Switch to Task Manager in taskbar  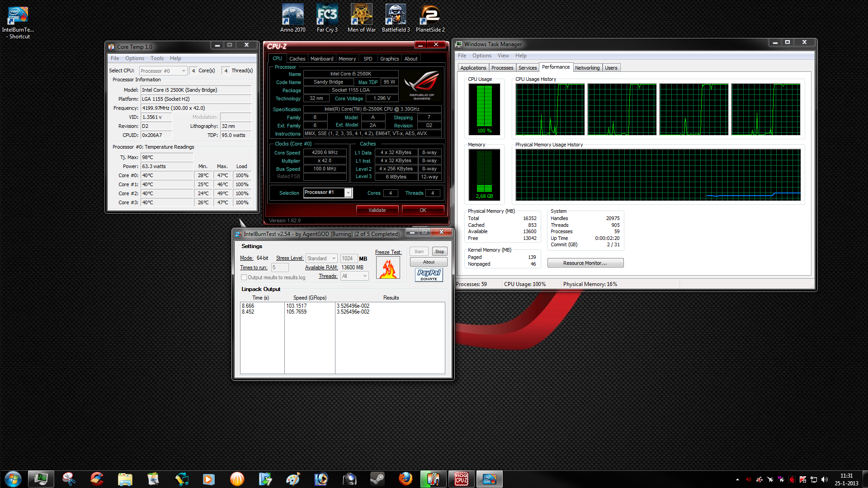41,479
